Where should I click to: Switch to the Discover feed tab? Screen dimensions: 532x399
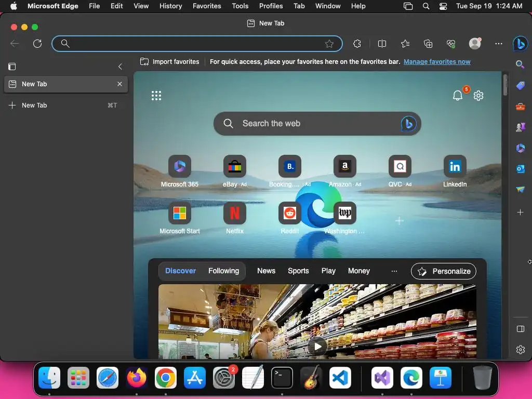click(x=180, y=271)
